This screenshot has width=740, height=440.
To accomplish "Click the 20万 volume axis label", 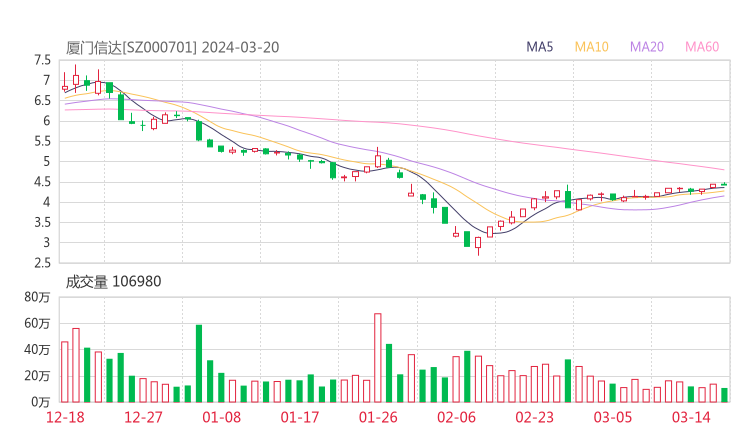I will (37, 376).
